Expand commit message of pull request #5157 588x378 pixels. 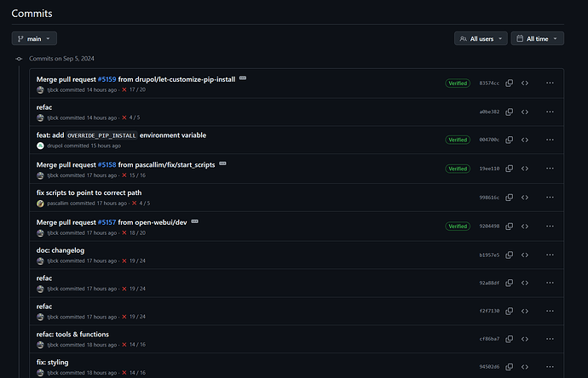click(x=194, y=221)
